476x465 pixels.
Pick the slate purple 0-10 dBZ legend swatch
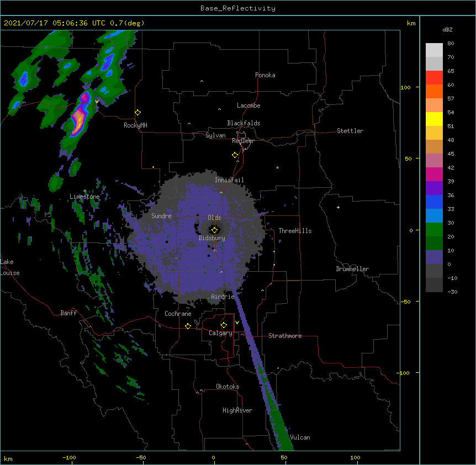pos(434,257)
